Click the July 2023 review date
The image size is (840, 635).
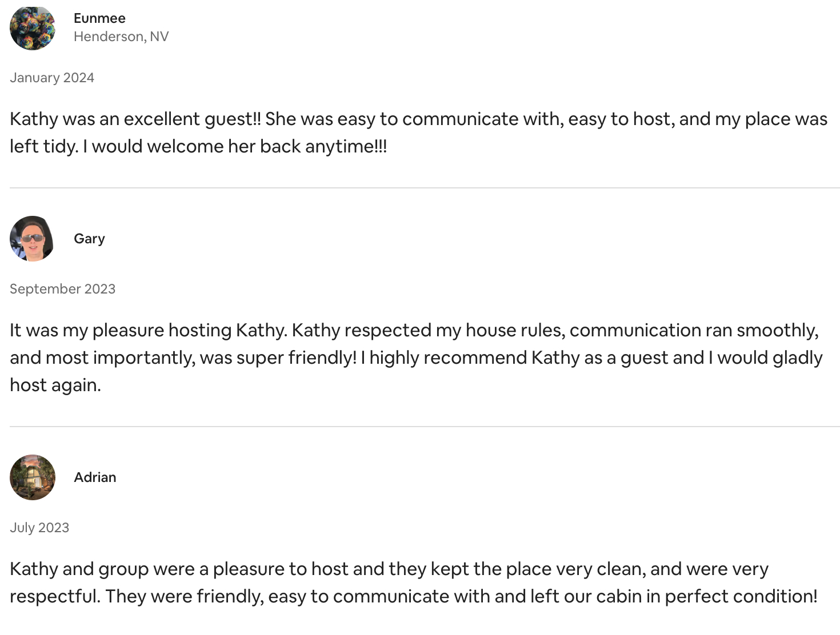click(39, 528)
